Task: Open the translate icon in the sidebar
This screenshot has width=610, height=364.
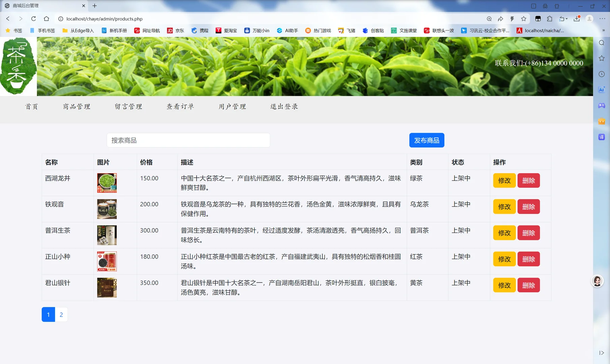Action: pos(602,137)
